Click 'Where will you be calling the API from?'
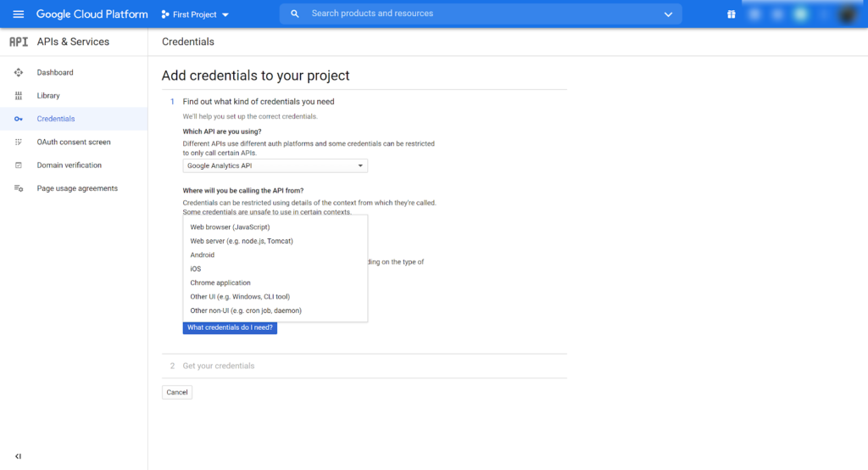This screenshot has width=868, height=470. tap(243, 191)
